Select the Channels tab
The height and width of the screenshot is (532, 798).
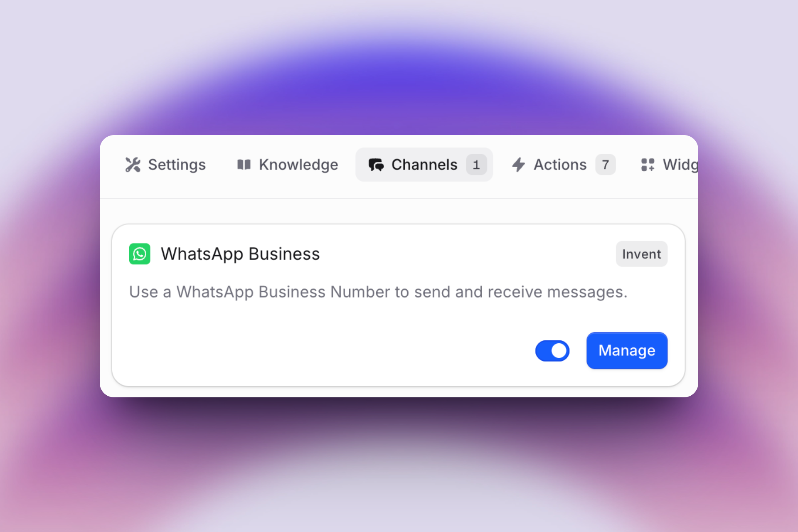click(424, 165)
